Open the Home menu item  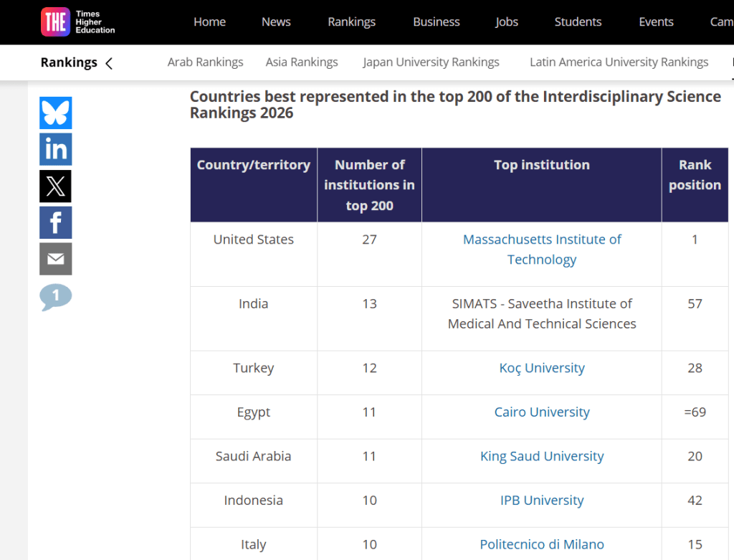(209, 22)
